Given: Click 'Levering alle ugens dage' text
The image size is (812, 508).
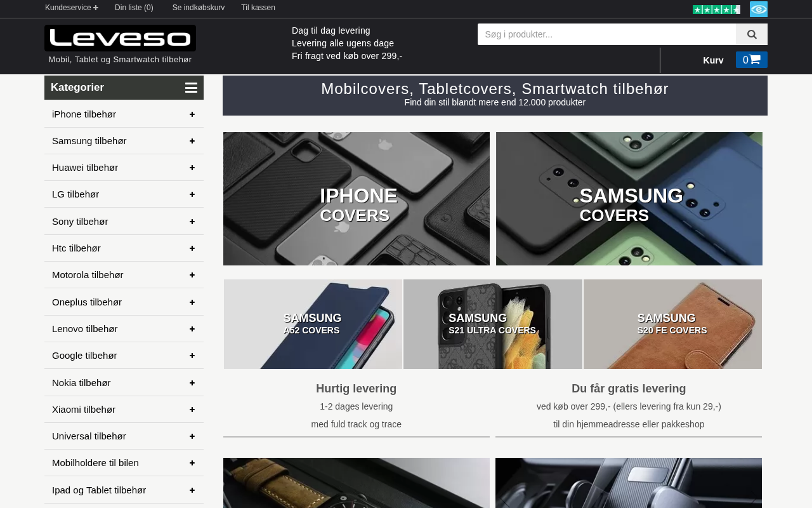Looking at the screenshot, I should 343,43.
